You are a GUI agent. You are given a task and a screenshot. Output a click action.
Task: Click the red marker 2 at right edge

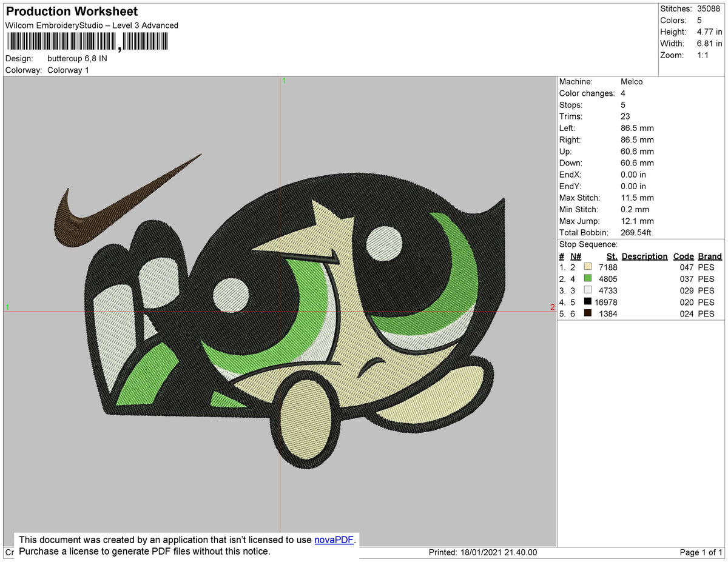(x=552, y=307)
